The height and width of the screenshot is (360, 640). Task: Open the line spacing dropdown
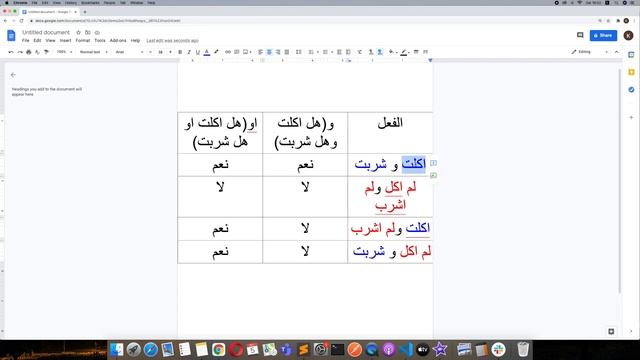click(x=299, y=52)
